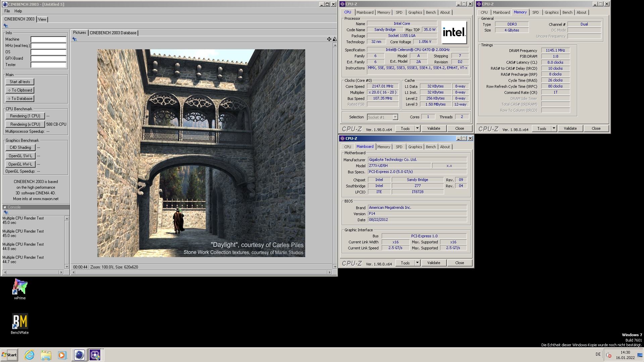
Task: Switch to CINEBENCH taskbar icon
Action: click(x=79, y=355)
